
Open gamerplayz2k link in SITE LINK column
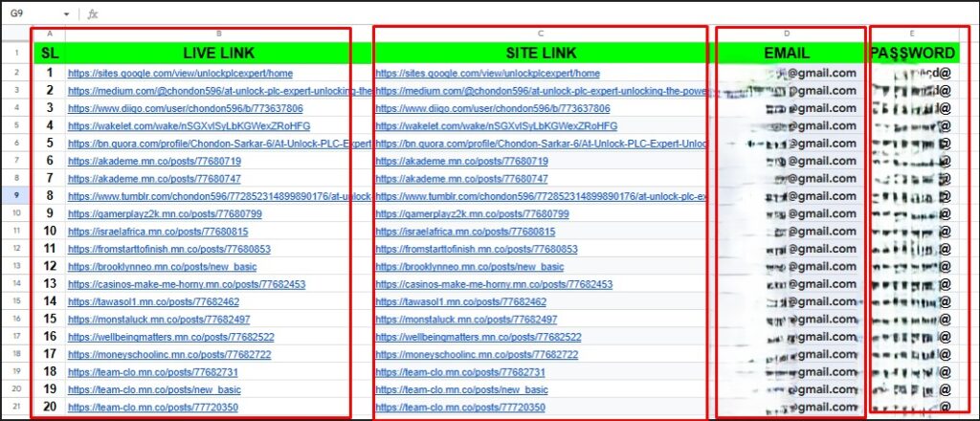point(473,213)
